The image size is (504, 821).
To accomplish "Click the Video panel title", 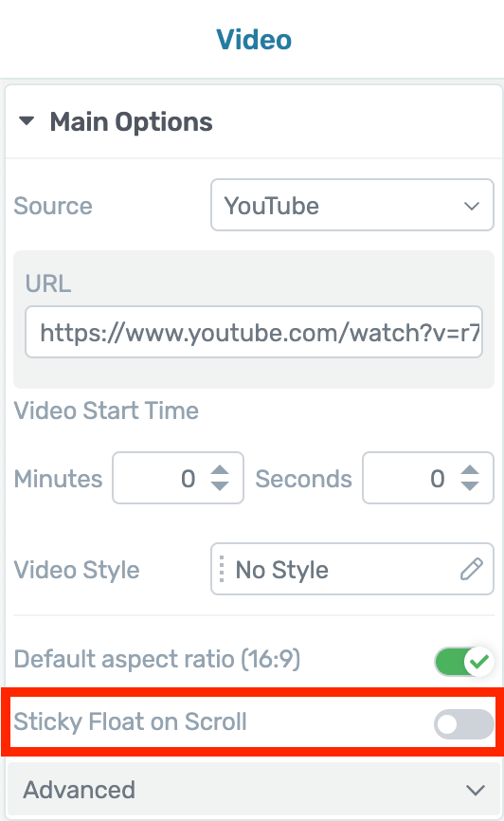I will click(x=254, y=39).
